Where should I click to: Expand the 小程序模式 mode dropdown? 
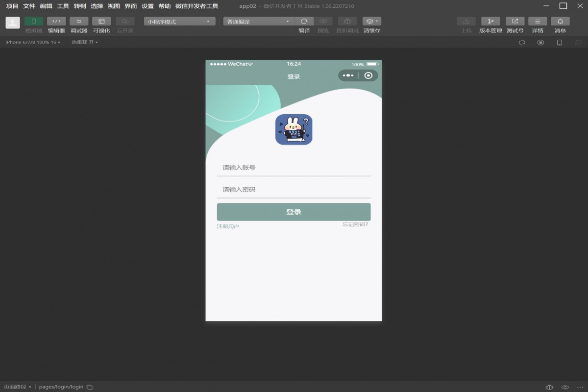[179, 22]
